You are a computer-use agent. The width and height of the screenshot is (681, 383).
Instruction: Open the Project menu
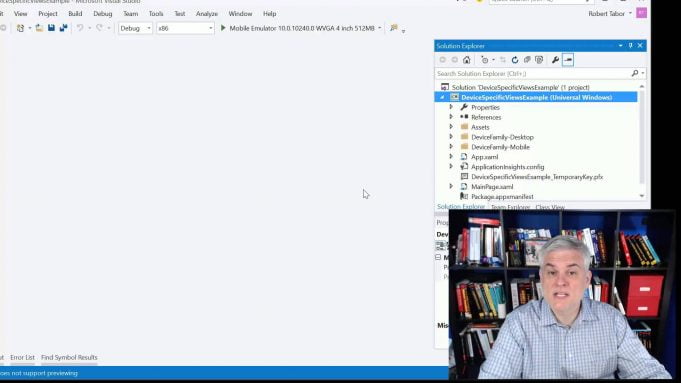(x=48, y=14)
